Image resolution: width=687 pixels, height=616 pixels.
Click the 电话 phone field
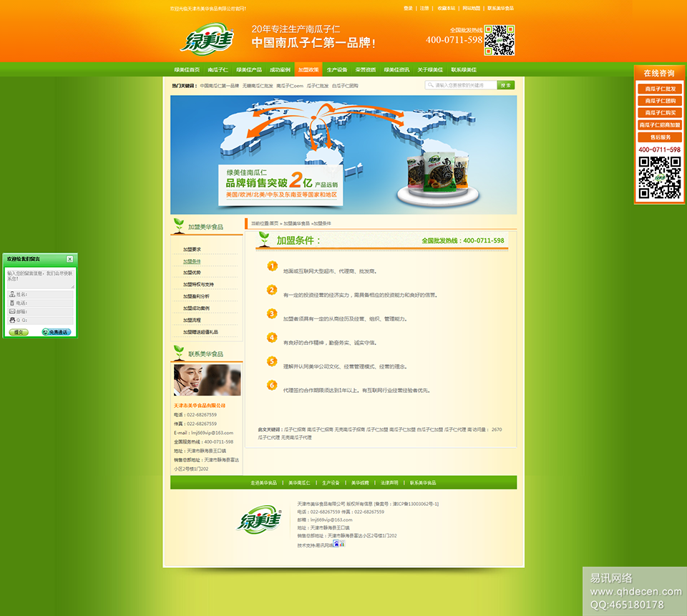(x=40, y=303)
